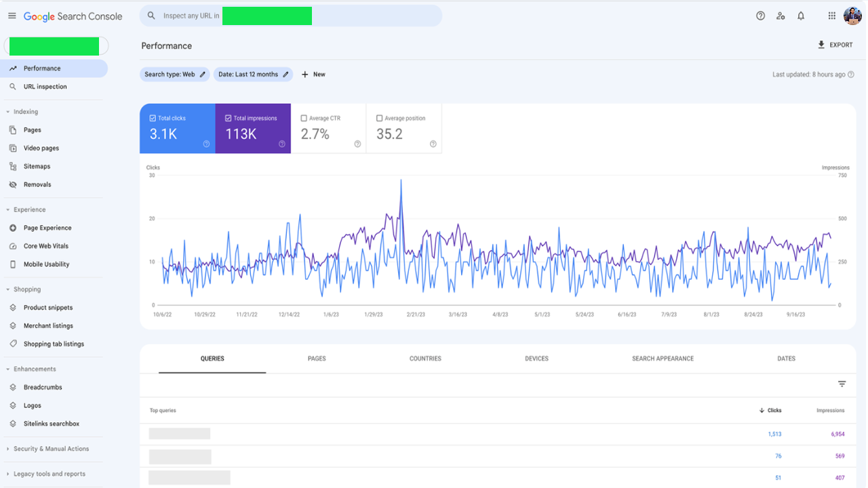868x488 pixels.
Task: Click the Inspect any URL search field
Action: pyautogui.click(x=290, y=16)
